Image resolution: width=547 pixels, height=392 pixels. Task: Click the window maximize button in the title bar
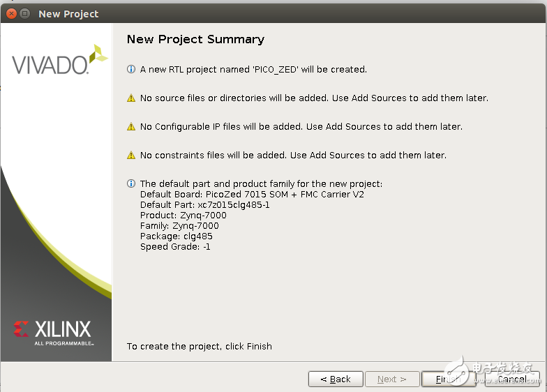25,14
